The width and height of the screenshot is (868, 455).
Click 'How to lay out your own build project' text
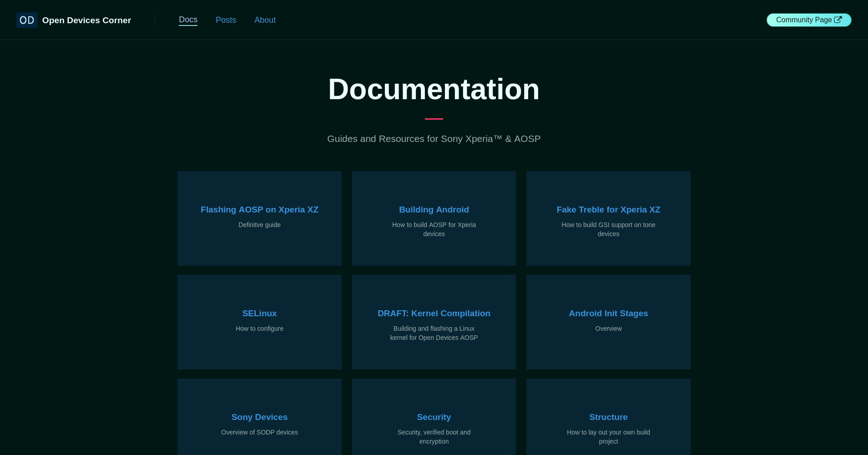click(x=608, y=437)
